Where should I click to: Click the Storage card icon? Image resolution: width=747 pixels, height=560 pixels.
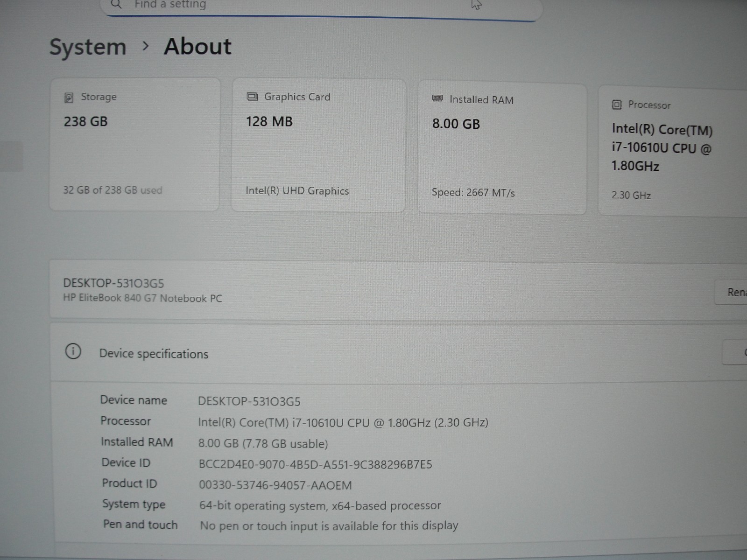[69, 98]
